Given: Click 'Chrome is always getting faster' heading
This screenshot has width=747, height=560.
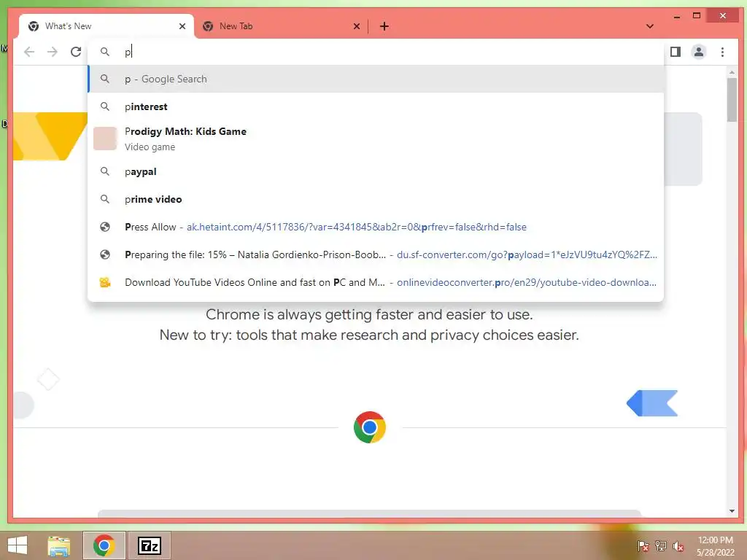Looking at the screenshot, I should pos(369,314).
